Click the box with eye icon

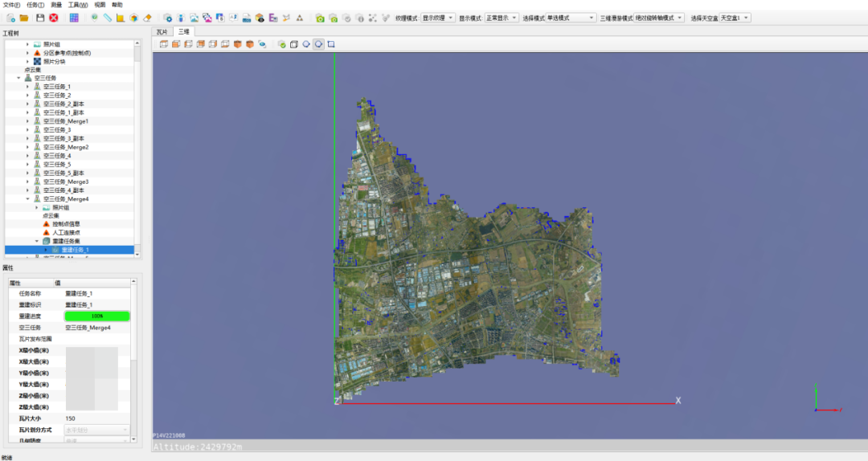(x=260, y=18)
